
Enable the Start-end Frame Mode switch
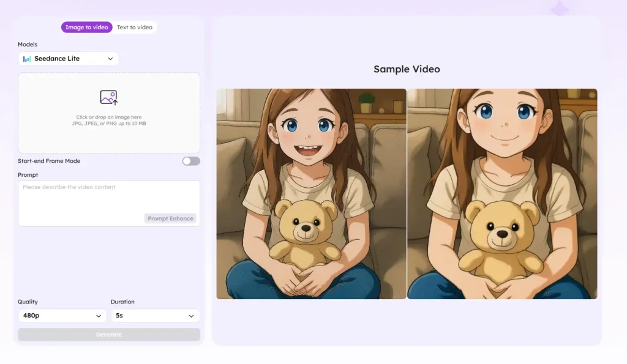pos(191,161)
